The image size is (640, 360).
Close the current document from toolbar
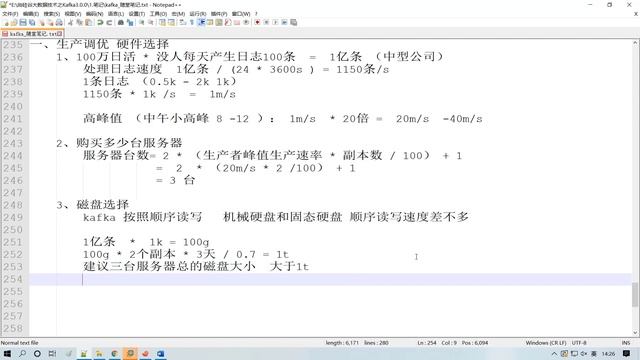(x=42, y=22)
